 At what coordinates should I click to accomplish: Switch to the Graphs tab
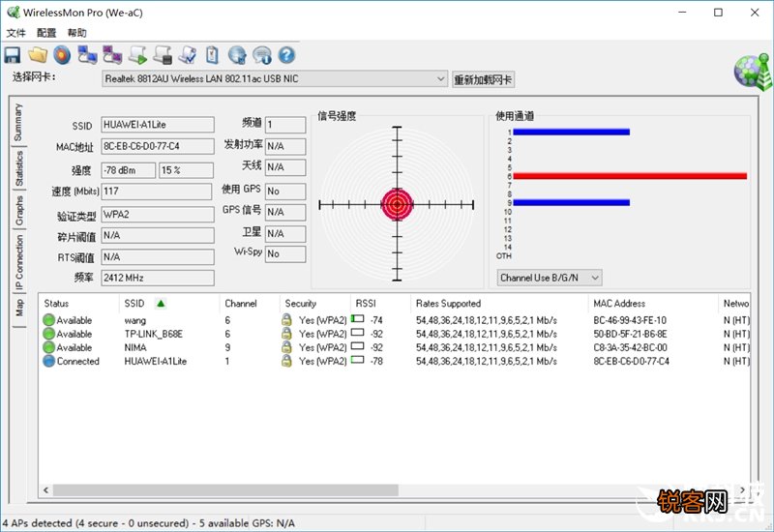pos(18,211)
